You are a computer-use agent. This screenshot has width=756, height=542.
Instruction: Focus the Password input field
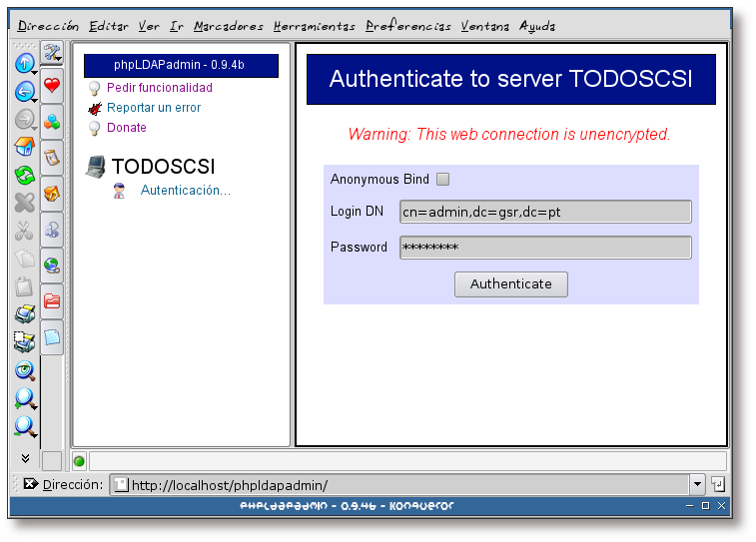pos(545,248)
